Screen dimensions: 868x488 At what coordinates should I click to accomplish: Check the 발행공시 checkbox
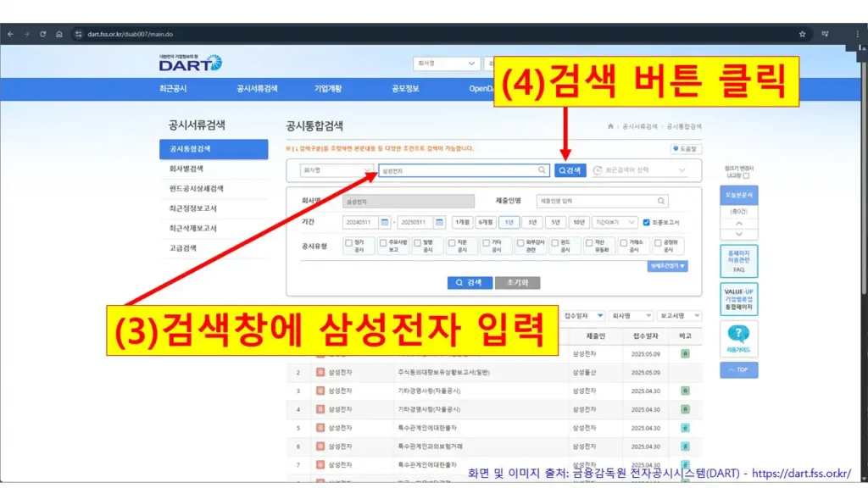(417, 243)
